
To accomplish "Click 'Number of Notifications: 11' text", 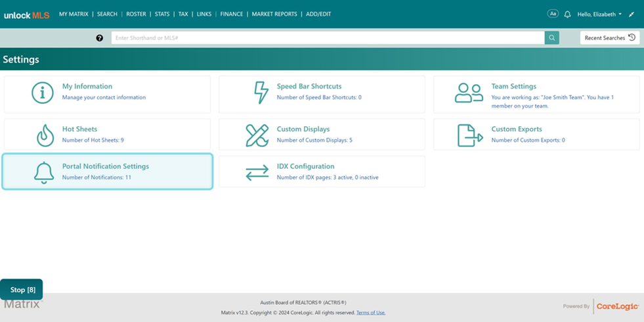I will point(97,177).
